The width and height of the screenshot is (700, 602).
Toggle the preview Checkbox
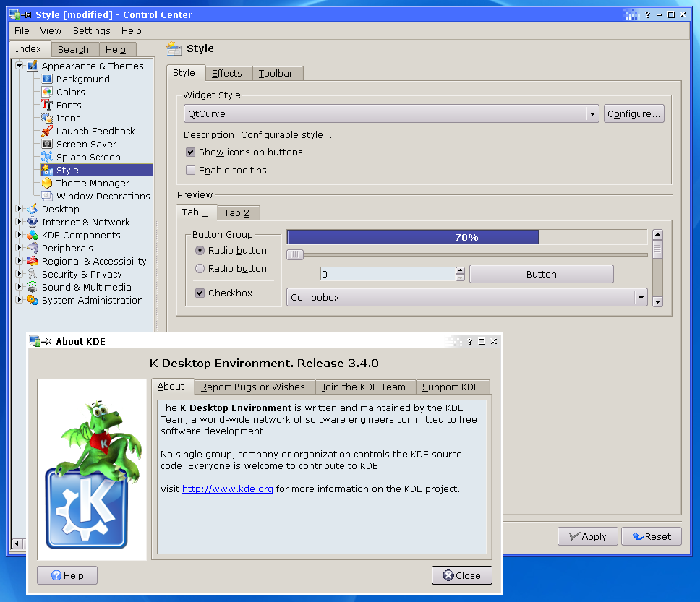200,293
